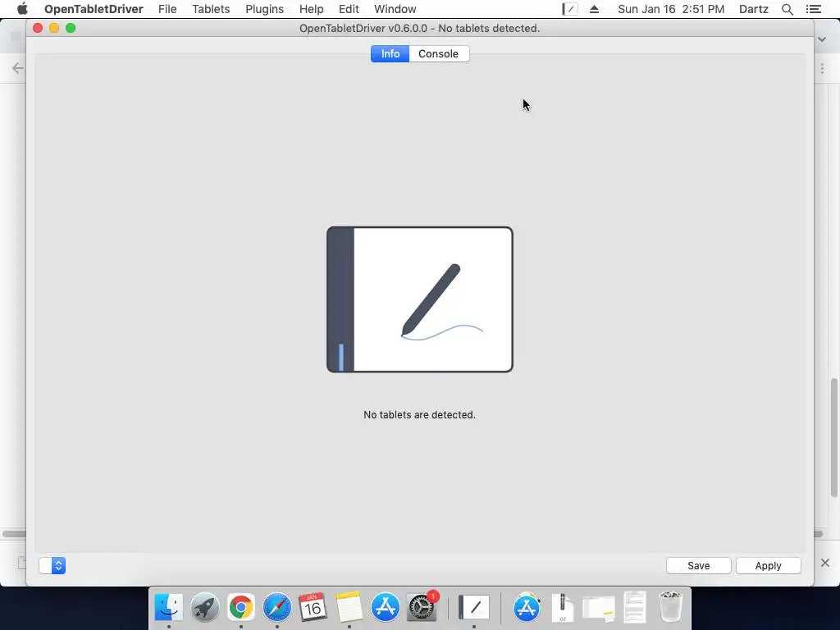Open the Plugins menu
Screen dimensions: 840x630
[x=265, y=9]
